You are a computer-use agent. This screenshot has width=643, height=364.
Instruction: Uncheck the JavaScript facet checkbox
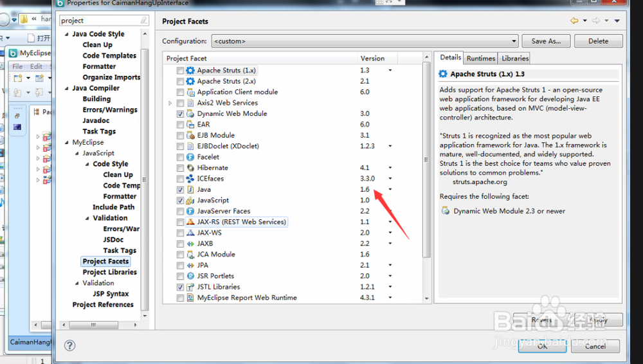point(180,200)
